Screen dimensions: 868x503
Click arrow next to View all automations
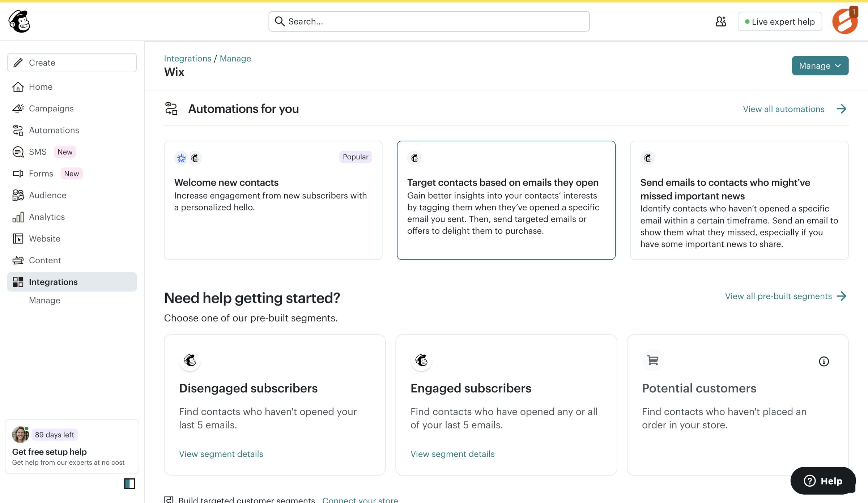point(842,109)
